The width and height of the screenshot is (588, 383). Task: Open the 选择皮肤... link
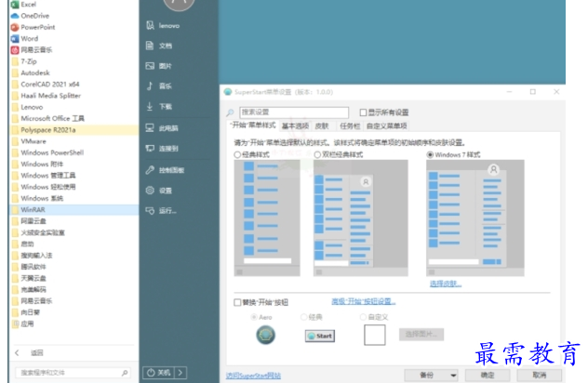[446, 284]
